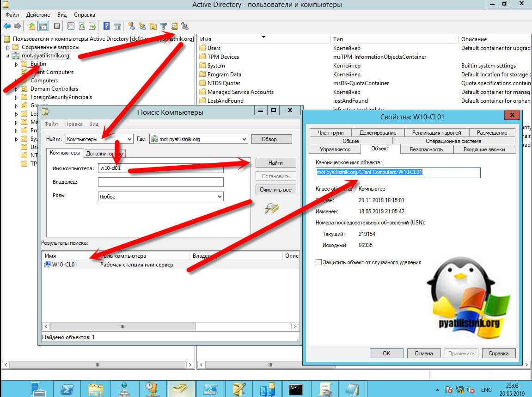Collapse the root.pyatilistnik.org tree node

[x=7, y=56]
